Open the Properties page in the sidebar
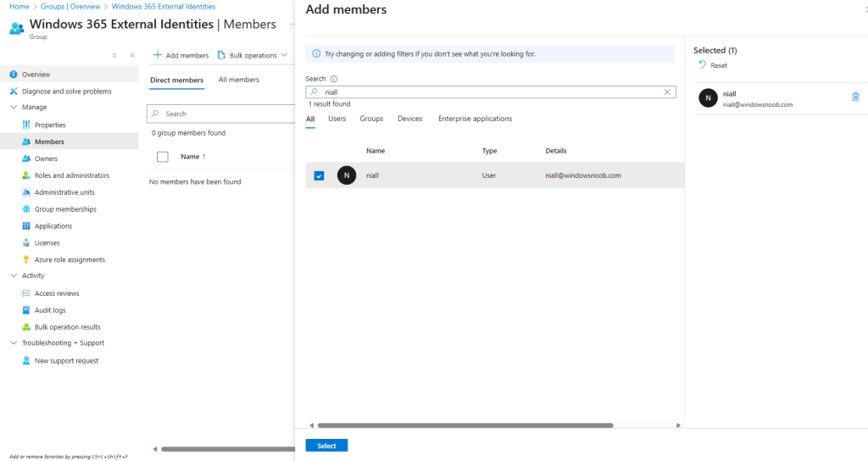868x461 pixels. click(x=50, y=125)
